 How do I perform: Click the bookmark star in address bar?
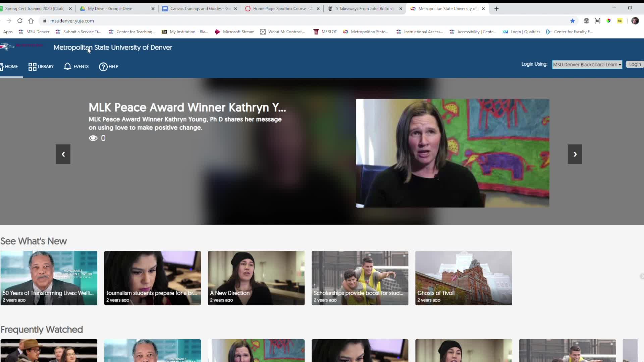573,21
